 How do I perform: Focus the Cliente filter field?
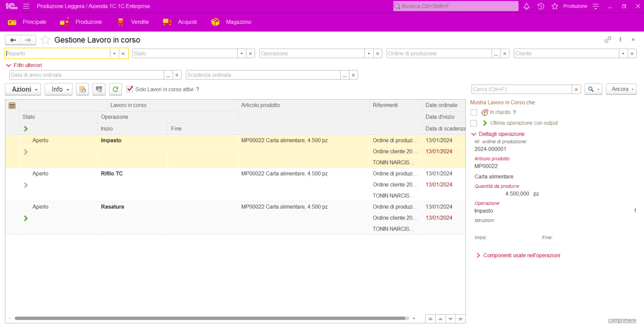566,54
